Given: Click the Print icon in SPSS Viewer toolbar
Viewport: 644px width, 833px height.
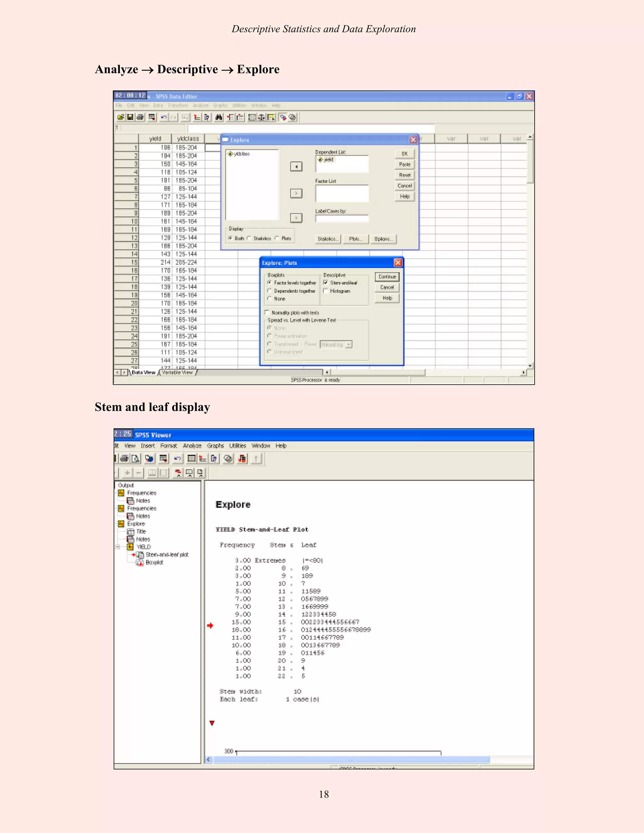Looking at the screenshot, I should click(125, 458).
